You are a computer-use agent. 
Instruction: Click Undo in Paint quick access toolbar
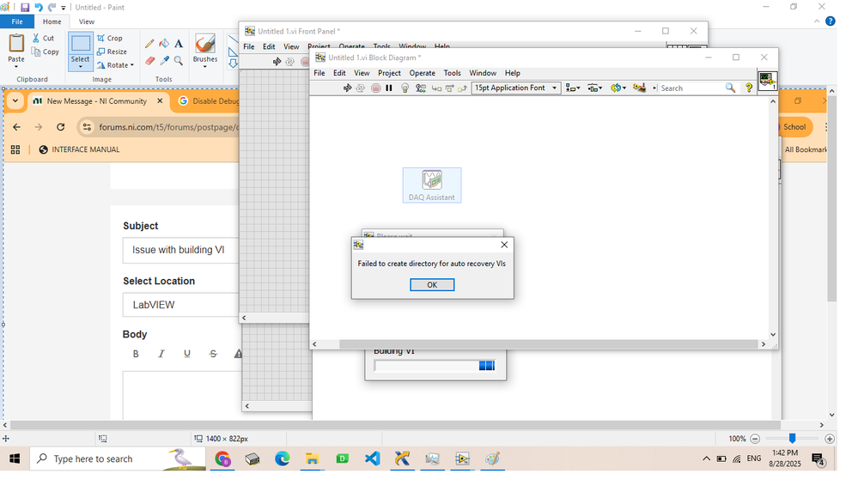(x=39, y=8)
